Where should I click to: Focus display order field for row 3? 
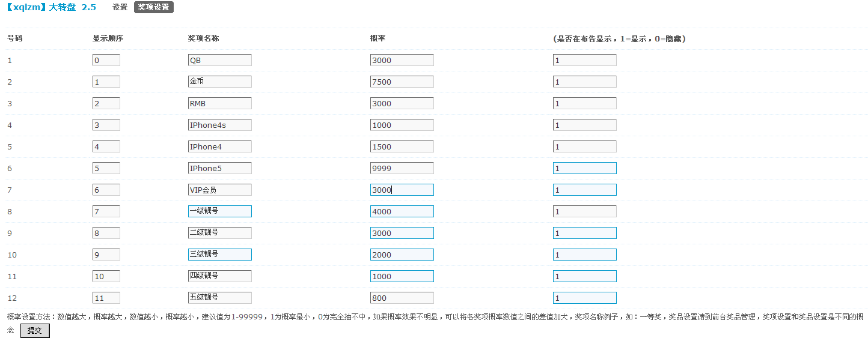tap(106, 103)
